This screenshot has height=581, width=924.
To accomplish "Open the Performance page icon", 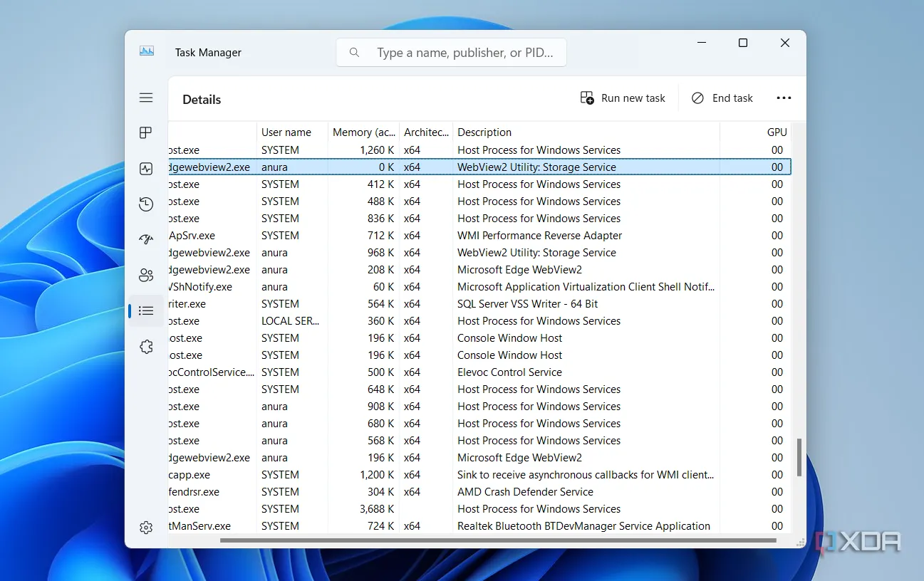I will [x=146, y=169].
